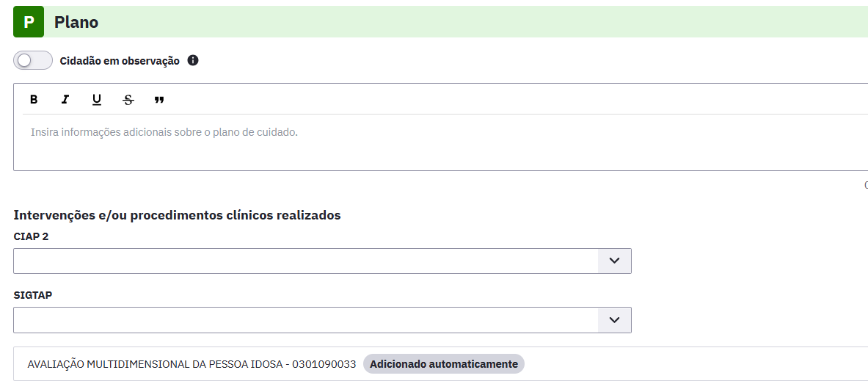Click inside the SIGTAP combo box field
This screenshot has height=381, width=868.
[305, 320]
